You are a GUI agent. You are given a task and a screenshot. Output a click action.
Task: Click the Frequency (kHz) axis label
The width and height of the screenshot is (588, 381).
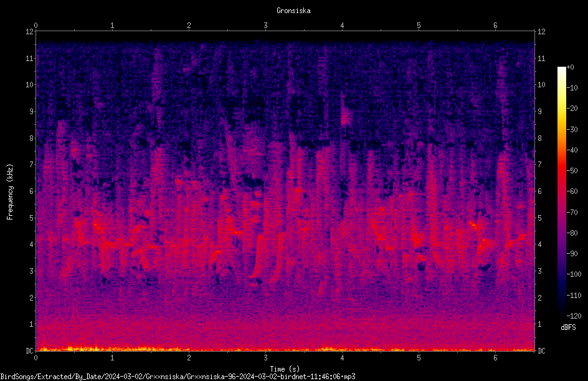pos(10,191)
